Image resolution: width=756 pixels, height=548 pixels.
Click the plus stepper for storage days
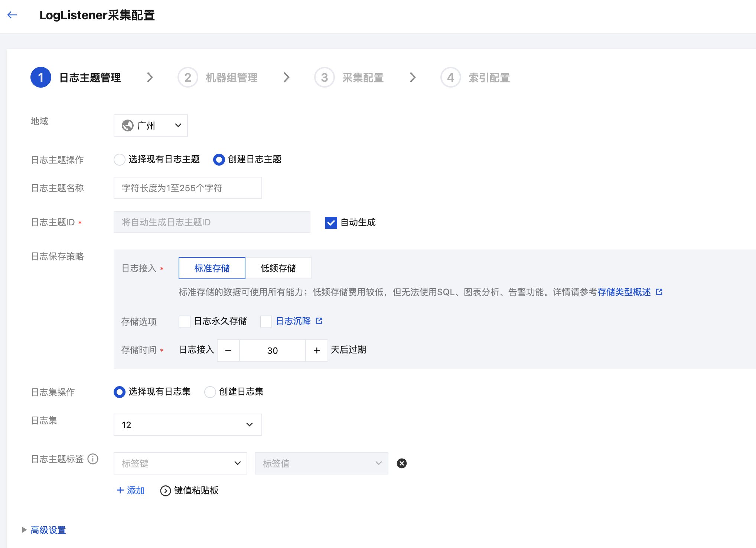316,350
